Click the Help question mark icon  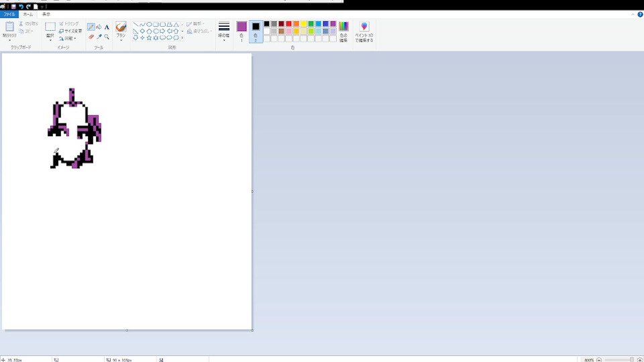click(640, 14)
